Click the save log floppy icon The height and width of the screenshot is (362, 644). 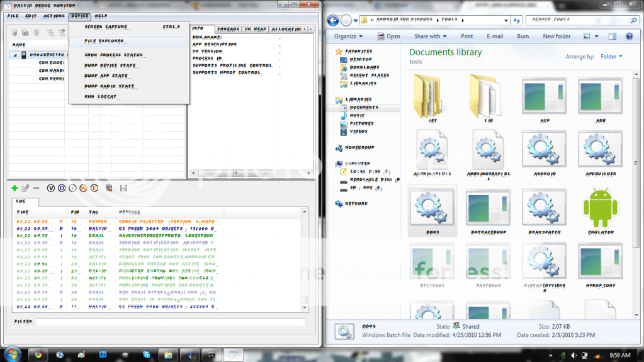(x=123, y=188)
